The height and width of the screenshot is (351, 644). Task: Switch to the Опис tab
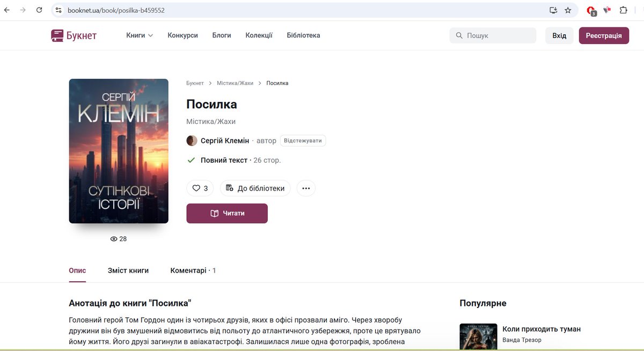[77, 270]
